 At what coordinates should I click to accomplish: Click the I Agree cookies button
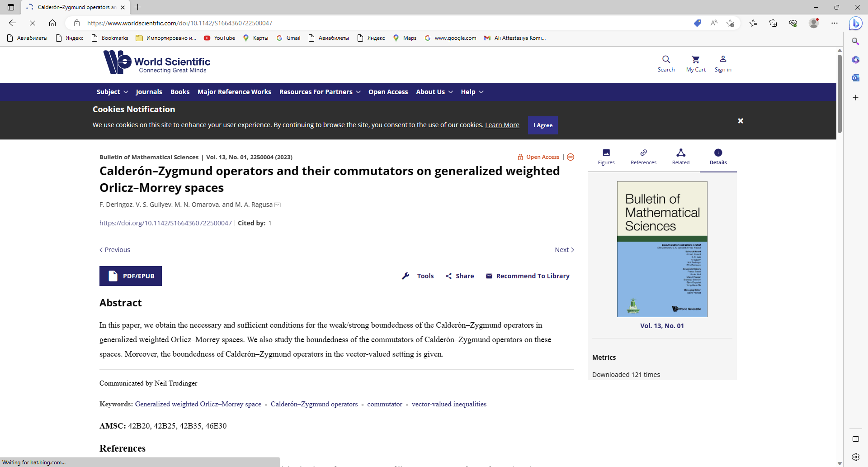542,125
